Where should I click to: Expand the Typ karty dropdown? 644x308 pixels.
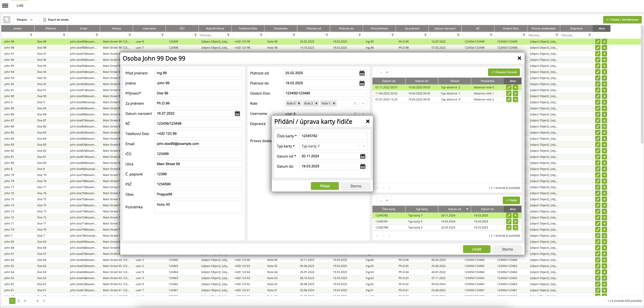click(364, 146)
